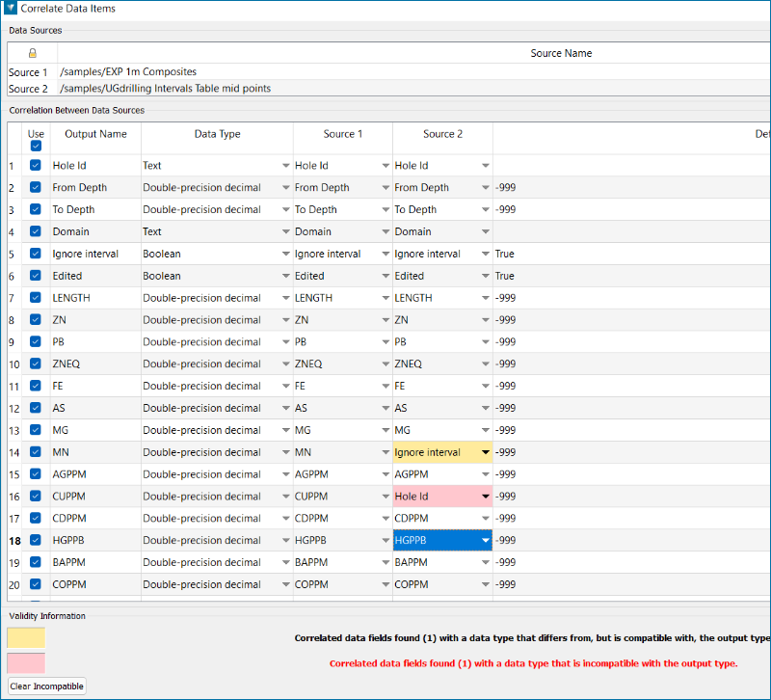Click the yellow compatible-type validity swatch
Image resolution: width=771 pixels, height=700 pixels.
(x=26, y=638)
